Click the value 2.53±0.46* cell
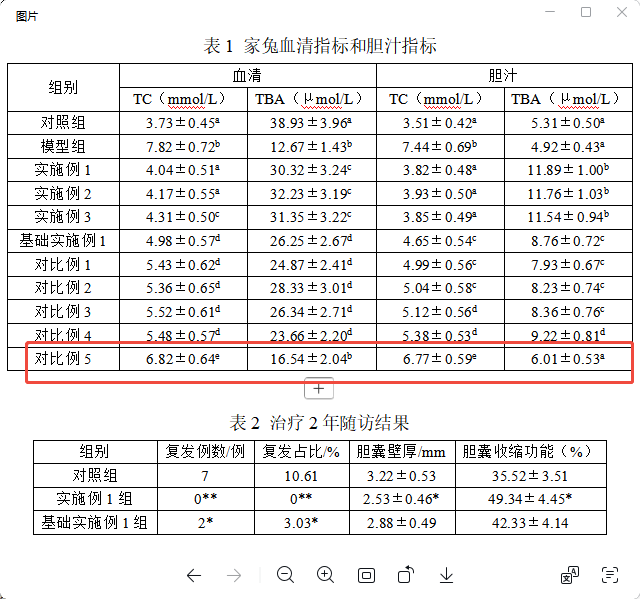 402,499
